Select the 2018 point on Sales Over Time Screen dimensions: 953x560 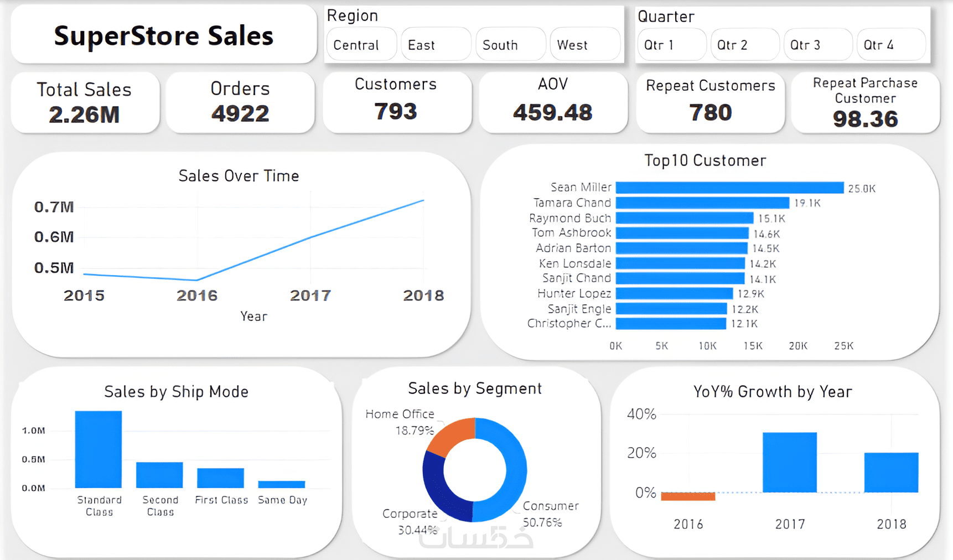click(x=423, y=200)
